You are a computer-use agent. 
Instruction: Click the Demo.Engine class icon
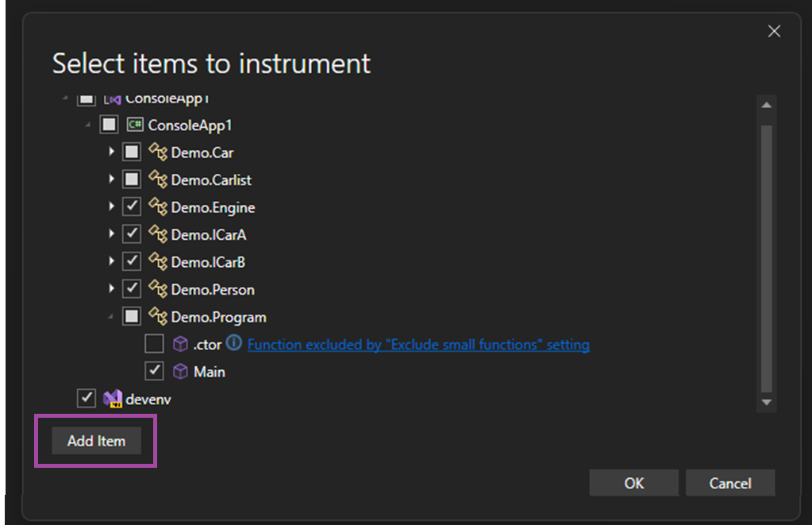tap(158, 207)
